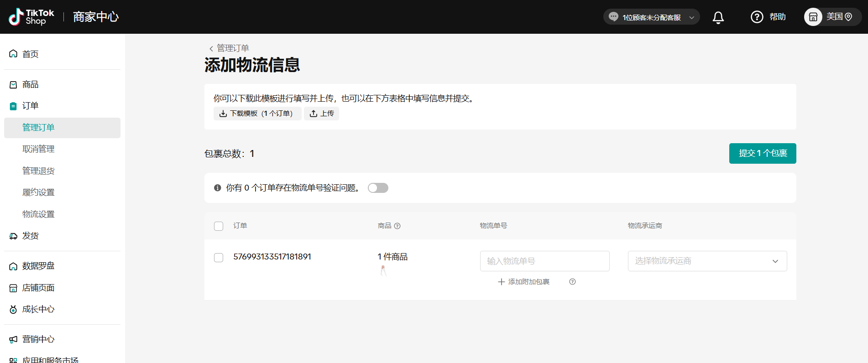This screenshot has height=363, width=868.
Task: Go to 物流设置 in the sidebar
Action: point(38,214)
